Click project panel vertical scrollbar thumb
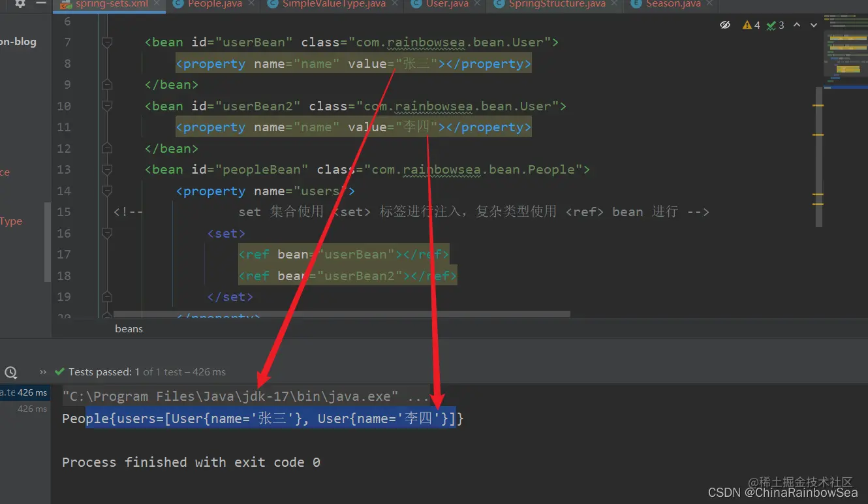This screenshot has height=504, width=868. point(47,242)
